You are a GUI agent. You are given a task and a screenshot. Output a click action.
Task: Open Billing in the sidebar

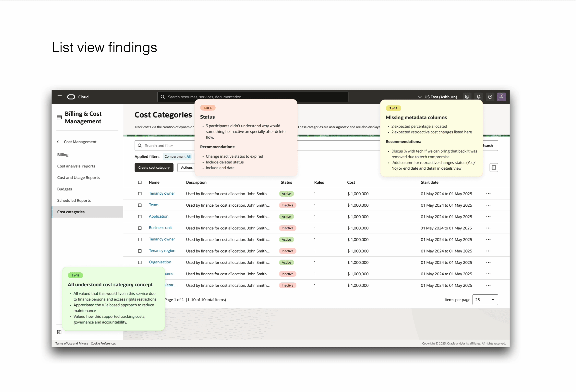pyautogui.click(x=63, y=155)
